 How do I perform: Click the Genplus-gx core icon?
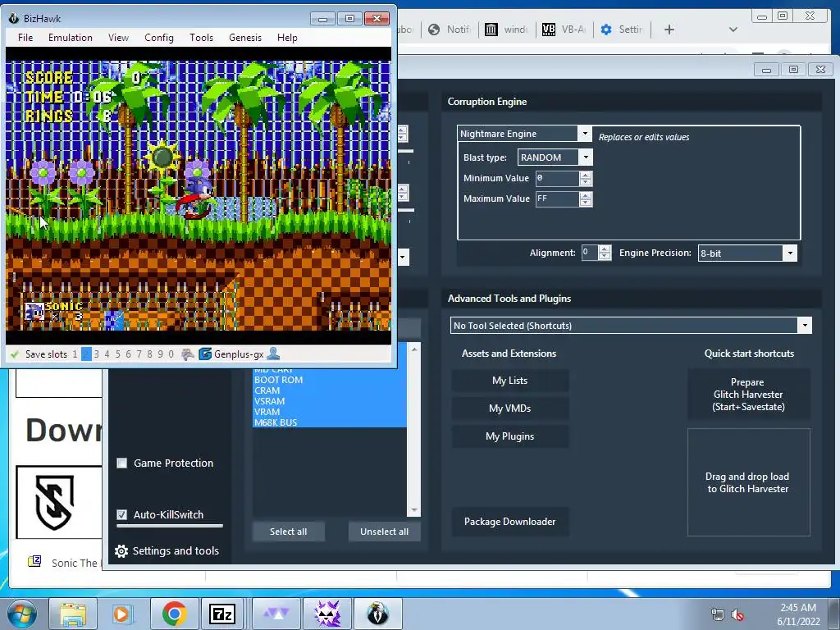point(204,354)
